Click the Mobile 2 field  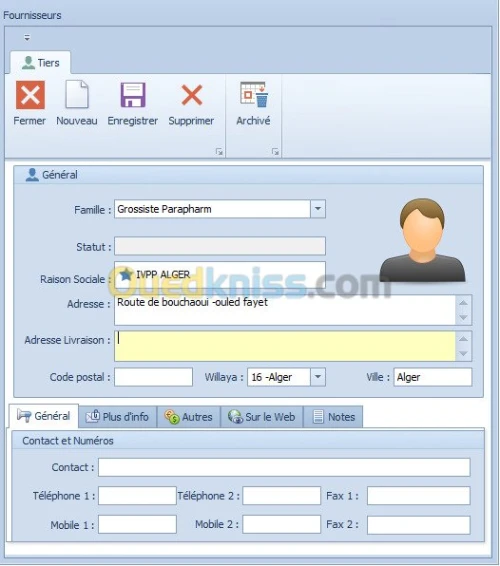point(282,524)
